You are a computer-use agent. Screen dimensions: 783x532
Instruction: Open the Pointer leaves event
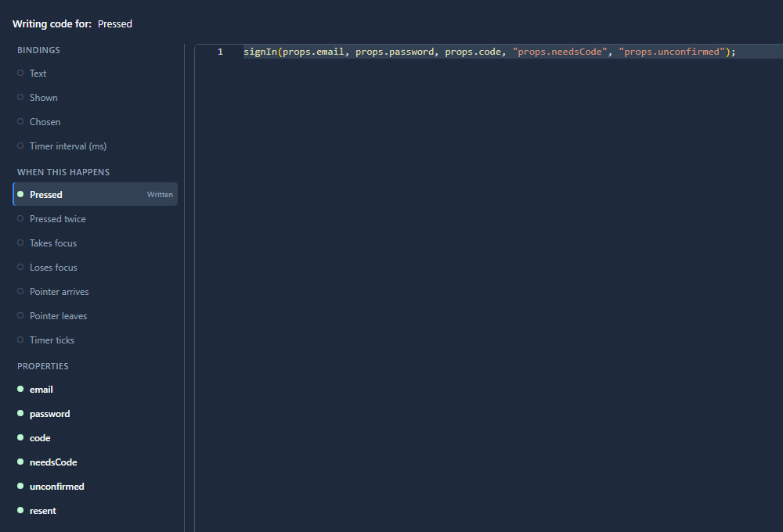coord(95,316)
